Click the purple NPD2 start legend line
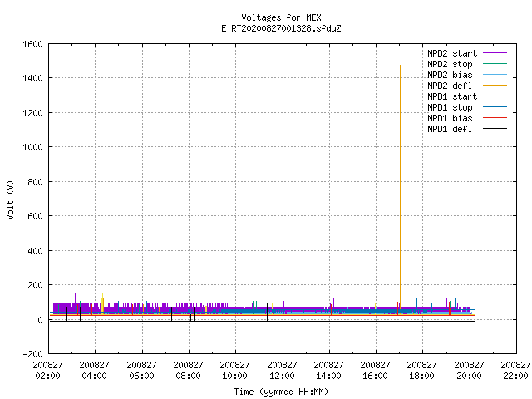 click(x=495, y=53)
